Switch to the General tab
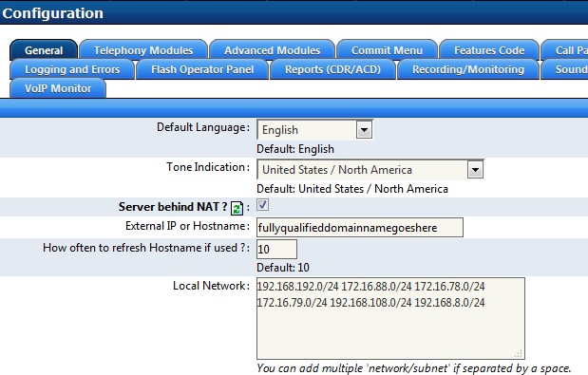Image resolution: width=588 pixels, height=375 pixels. (x=44, y=50)
